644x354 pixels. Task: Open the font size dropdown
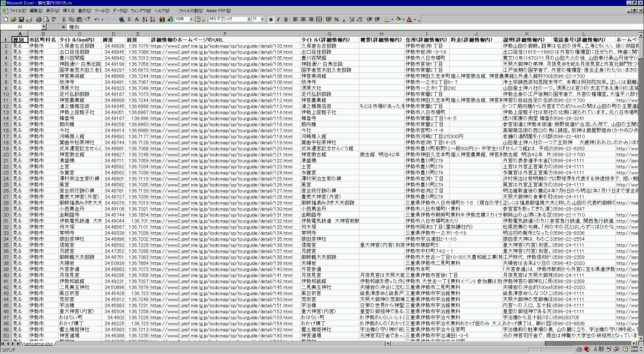point(262,19)
